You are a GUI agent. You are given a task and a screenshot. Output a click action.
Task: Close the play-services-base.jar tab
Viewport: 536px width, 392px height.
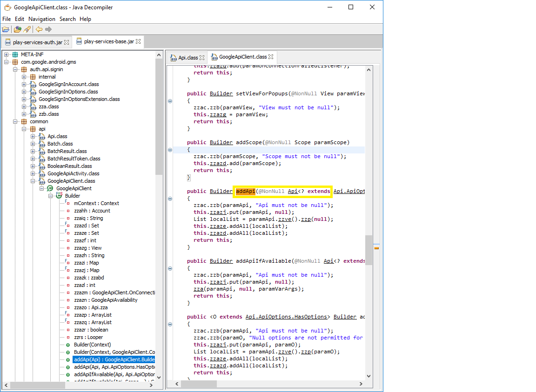(138, 41)
